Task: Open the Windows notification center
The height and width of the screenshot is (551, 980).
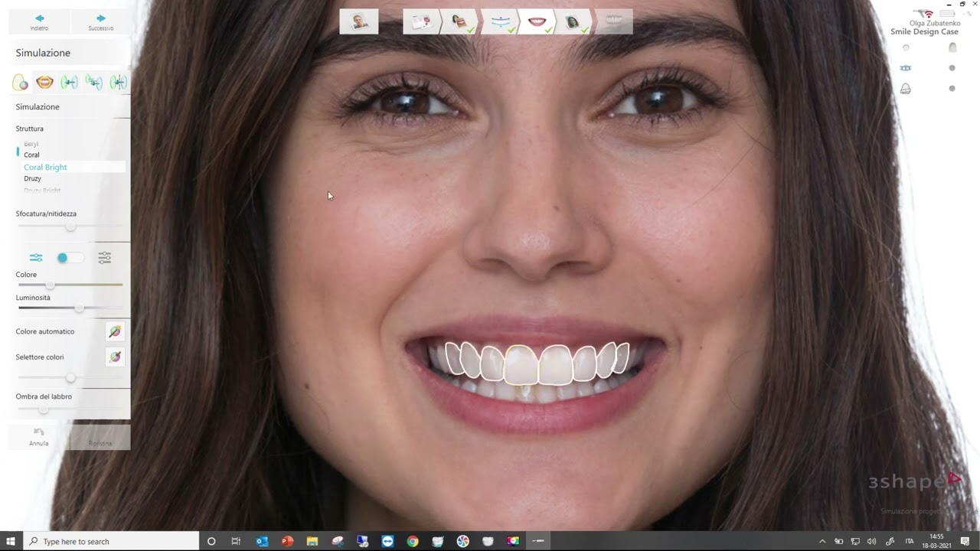Action: point(965,541)
